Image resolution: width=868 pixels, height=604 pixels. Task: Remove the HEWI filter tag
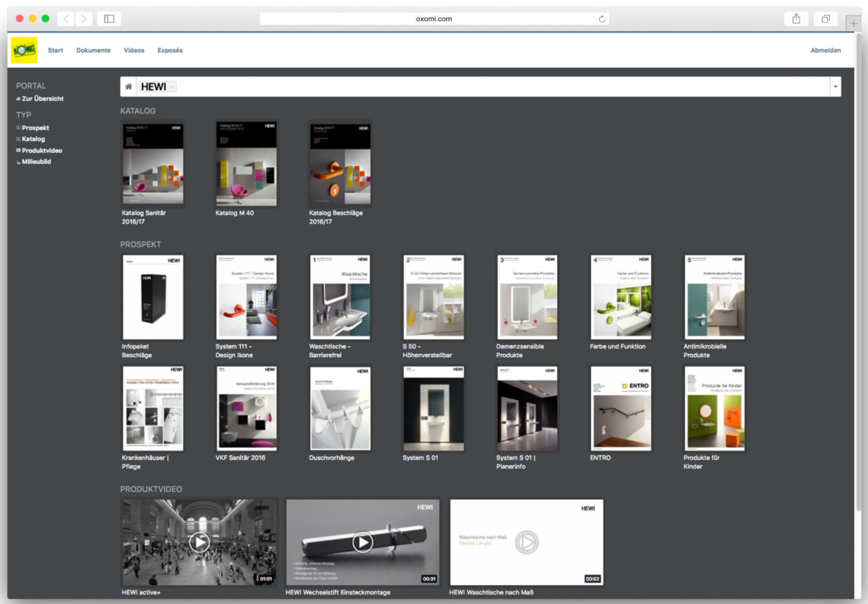(x=173, y=87)
